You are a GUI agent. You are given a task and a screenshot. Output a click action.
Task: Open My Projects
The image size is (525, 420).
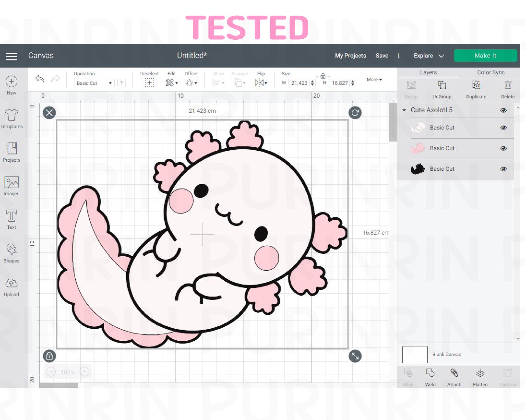(x=350, y=55)
